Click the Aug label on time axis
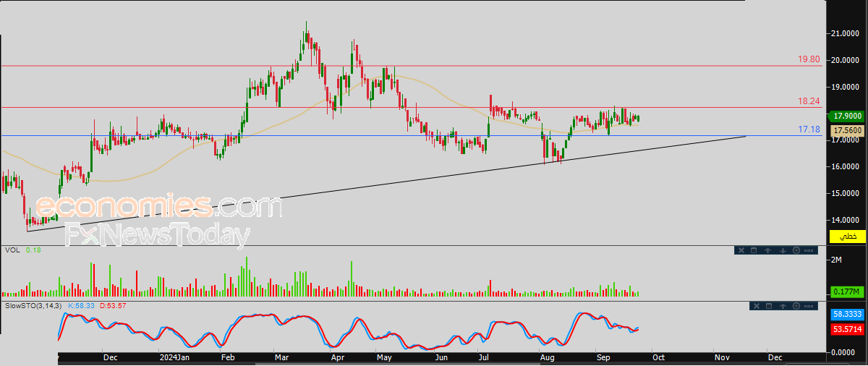 tap(546, 357)
